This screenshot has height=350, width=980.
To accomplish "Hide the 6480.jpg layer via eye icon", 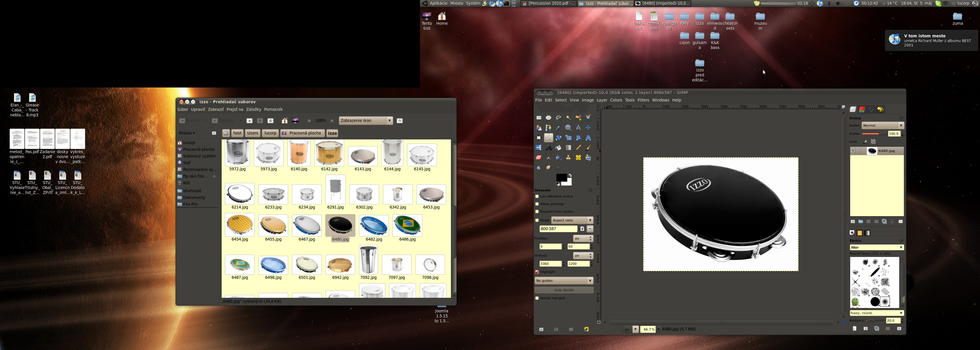I will click(853, 151).
